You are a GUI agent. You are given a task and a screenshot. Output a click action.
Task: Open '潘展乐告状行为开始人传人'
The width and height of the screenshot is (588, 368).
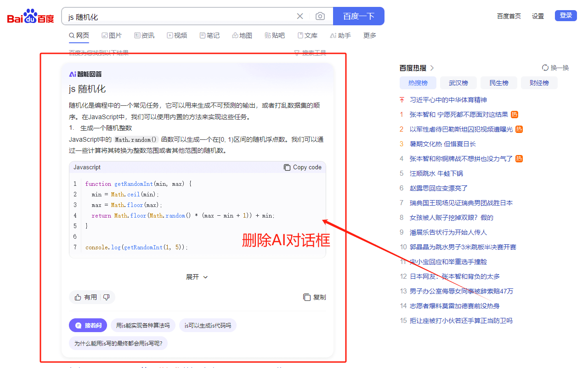coord(448,232)
